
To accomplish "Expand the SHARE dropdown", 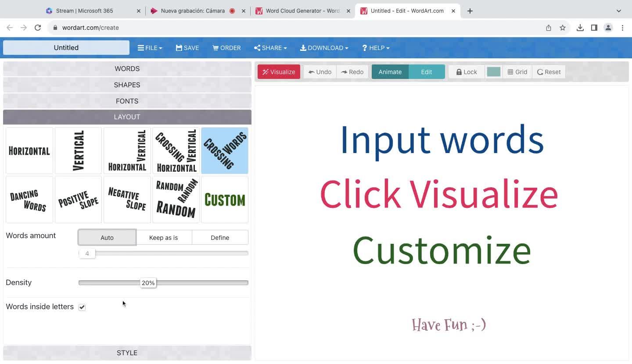I will pos(270,48).
